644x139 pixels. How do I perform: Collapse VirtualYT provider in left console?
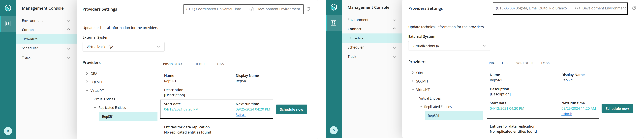[87, 90]
